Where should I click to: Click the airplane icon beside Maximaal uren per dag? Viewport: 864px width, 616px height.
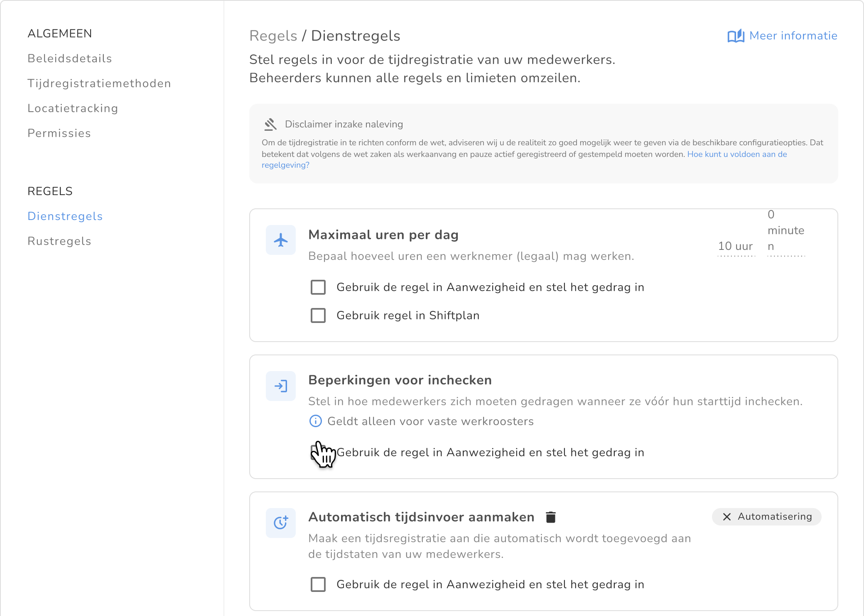281,240
